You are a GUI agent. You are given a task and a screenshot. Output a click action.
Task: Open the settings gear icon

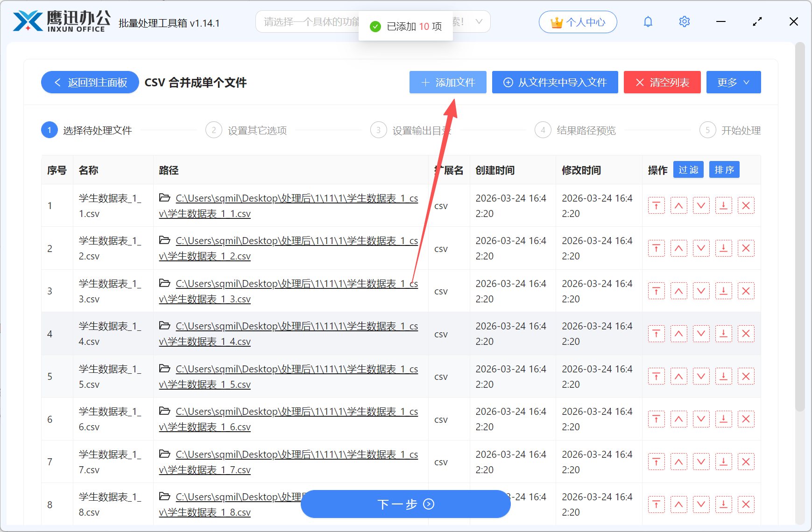[684, 21]
